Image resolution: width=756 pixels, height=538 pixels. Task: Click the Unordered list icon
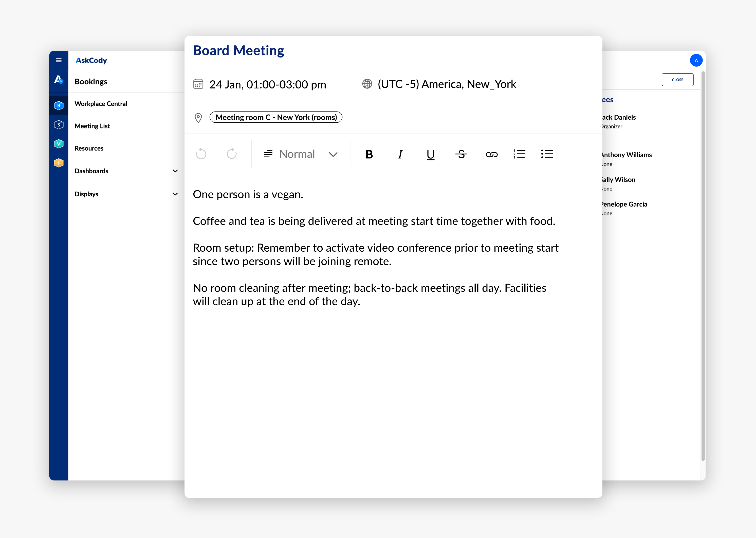tap(547, 154)
